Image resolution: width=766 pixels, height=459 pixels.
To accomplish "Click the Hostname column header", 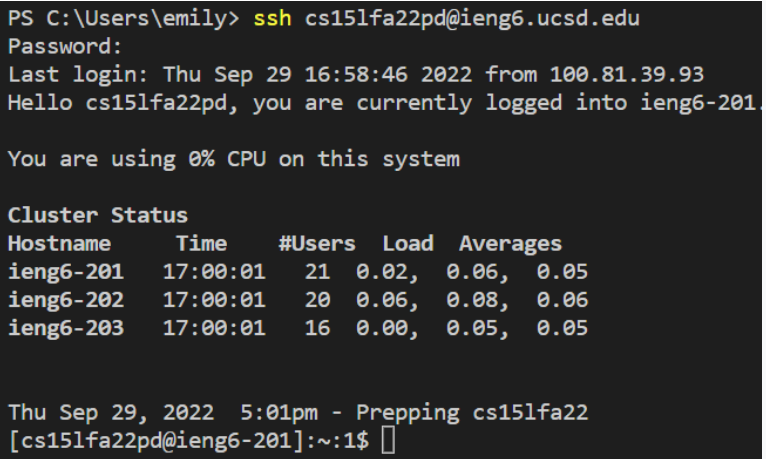I will click(x=59, y=243).
